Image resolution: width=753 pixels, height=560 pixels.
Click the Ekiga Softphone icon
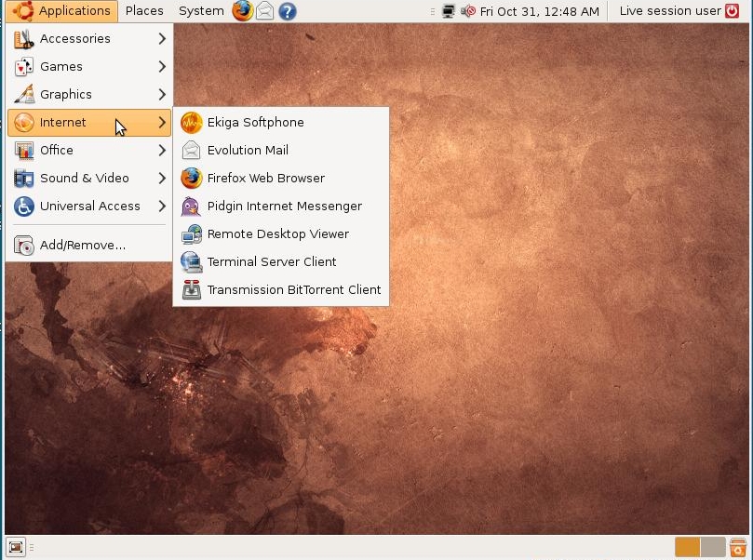(191, 123)
